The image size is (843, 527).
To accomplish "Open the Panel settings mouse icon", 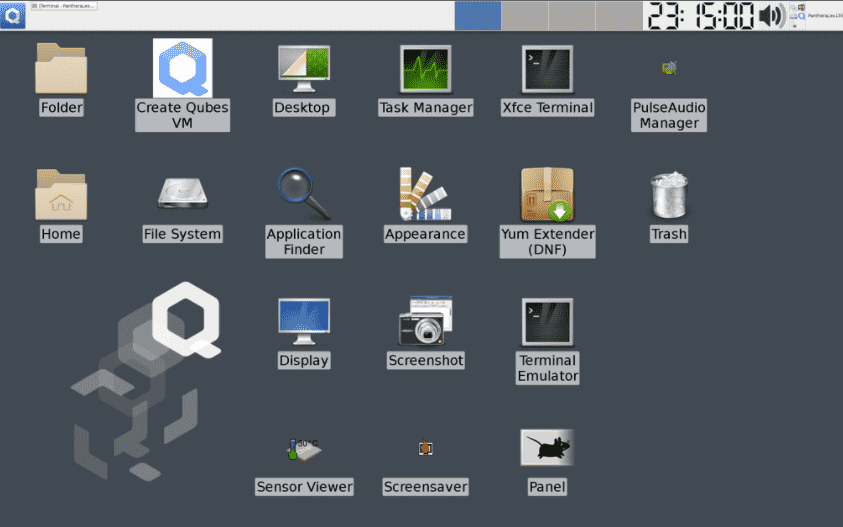I will pos(547,447).
